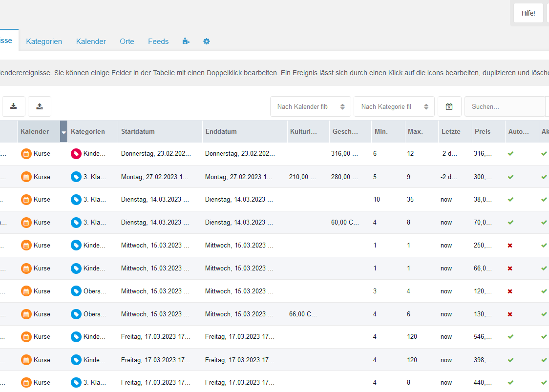The width and height of the screenshot is (549, 392).
Task: Click Kurse calendar icon in row with Max. 35
Action: (x=26, y=200)
